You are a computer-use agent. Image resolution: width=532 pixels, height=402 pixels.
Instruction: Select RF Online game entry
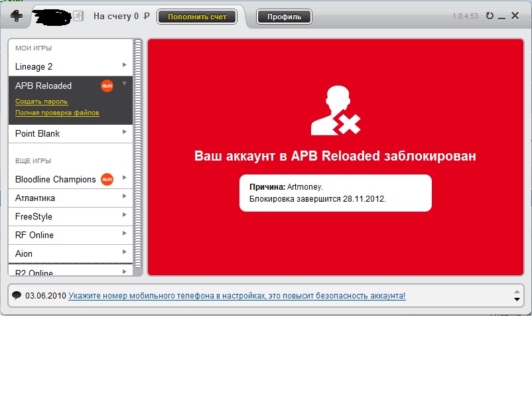(x=70, y=235)
